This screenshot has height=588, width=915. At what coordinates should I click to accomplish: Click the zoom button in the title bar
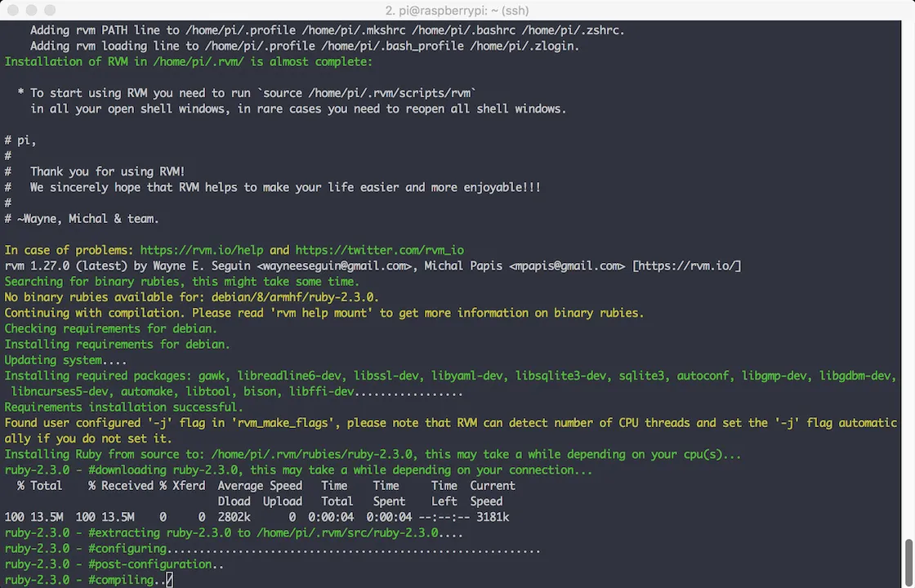50,10
